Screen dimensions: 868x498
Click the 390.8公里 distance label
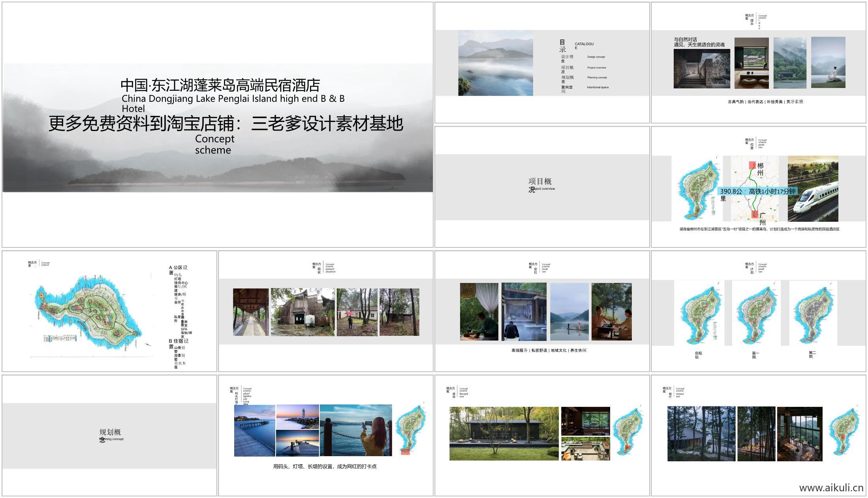click(x=731, y=191)
